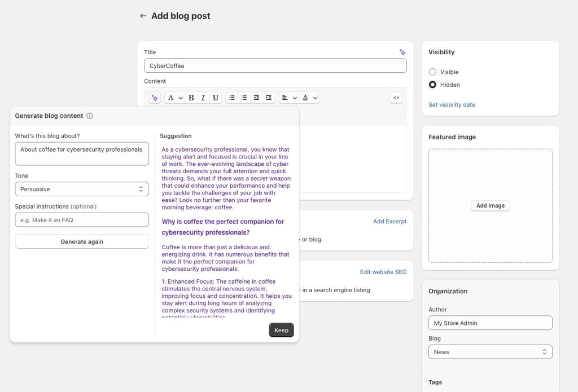Click the Special instructions input field
The height and width of the screenshot is (392, 578).
coord(82,220)
